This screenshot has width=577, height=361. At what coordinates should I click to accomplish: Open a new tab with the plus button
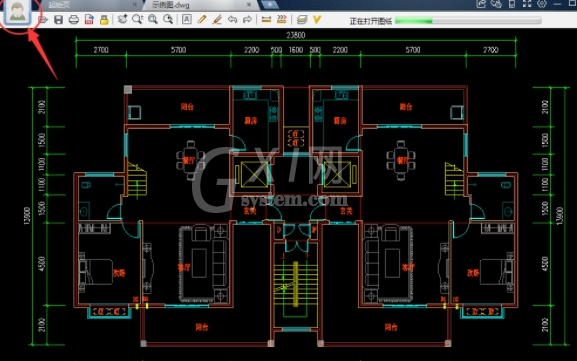click(x=270, y=4)
